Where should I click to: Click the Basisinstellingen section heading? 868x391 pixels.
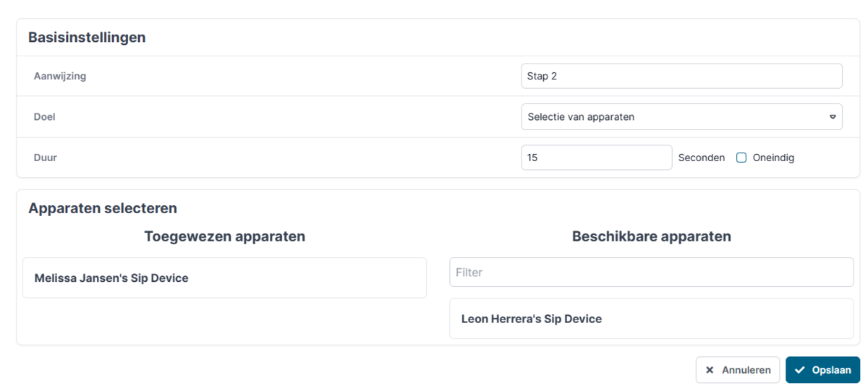coord(87,38)
